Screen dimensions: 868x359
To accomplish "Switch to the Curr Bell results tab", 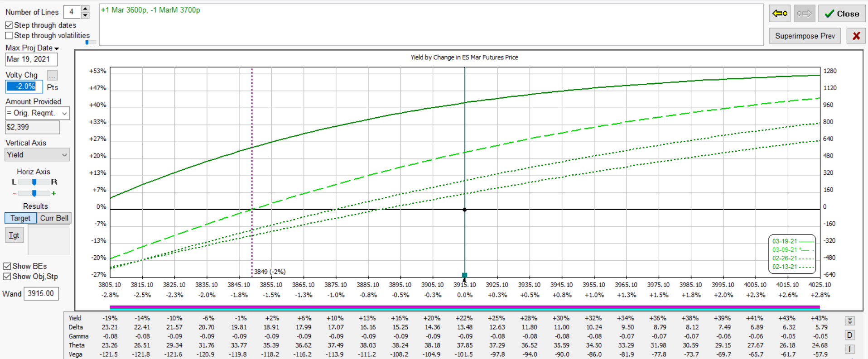I will coord(54,218).
